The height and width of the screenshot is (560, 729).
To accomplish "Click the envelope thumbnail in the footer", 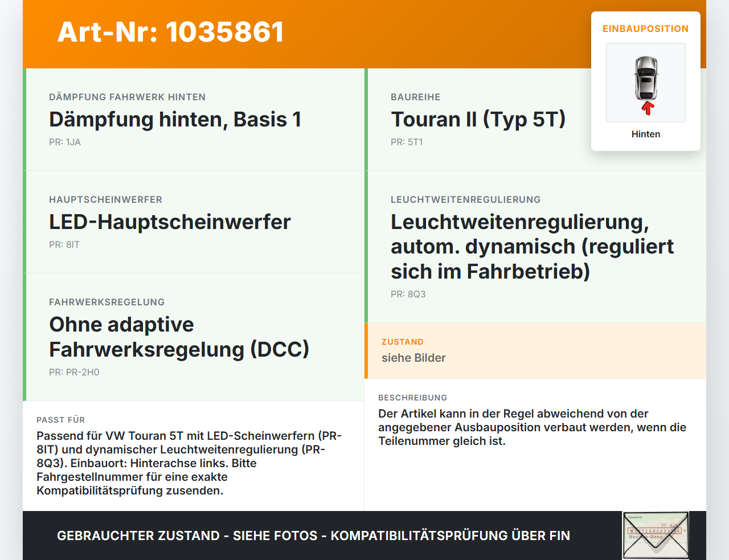I will (656, 536).
